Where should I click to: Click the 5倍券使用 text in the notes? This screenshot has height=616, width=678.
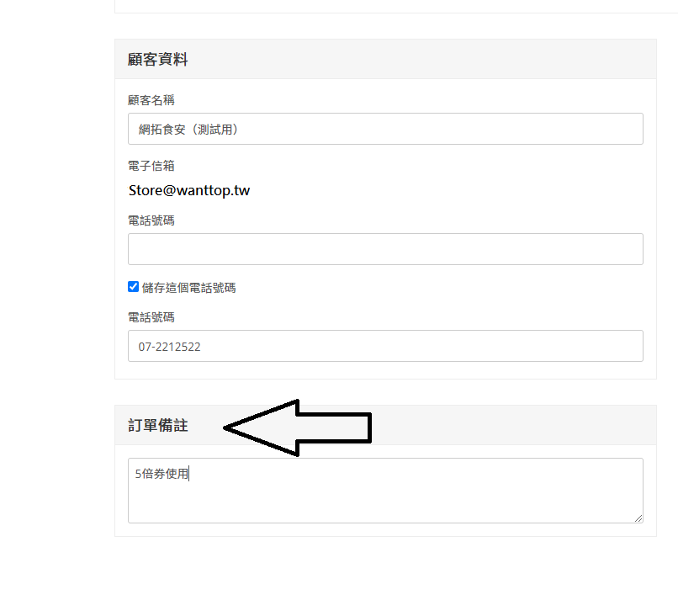pos(162,474)
